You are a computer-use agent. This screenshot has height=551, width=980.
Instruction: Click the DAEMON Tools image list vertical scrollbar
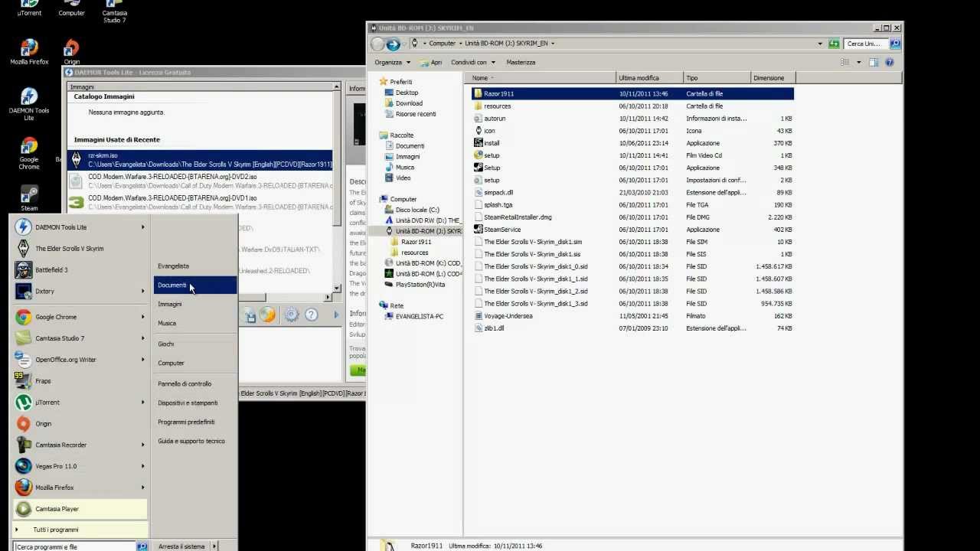(x=336, y=187)
